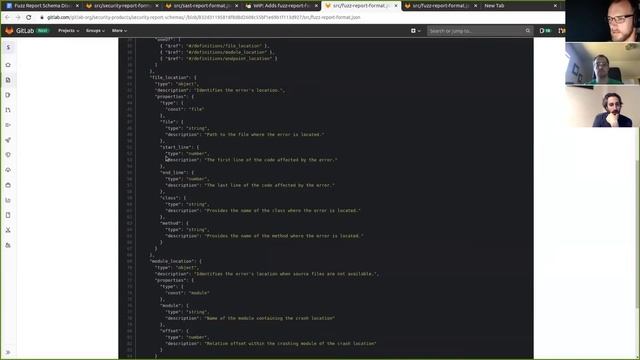The width and height of the screenshot is (640, 360).
Task: Open Wiki page icon in sidebar
Action: point(8,215)
